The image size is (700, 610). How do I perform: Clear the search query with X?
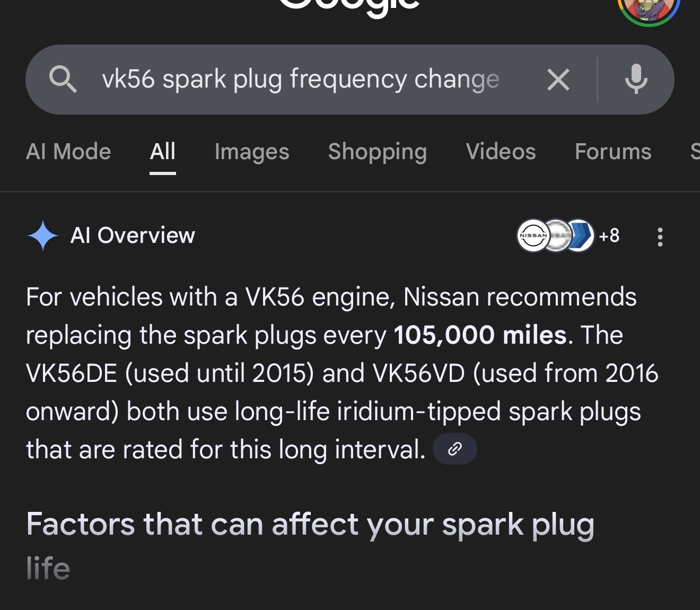pos(558,80)
